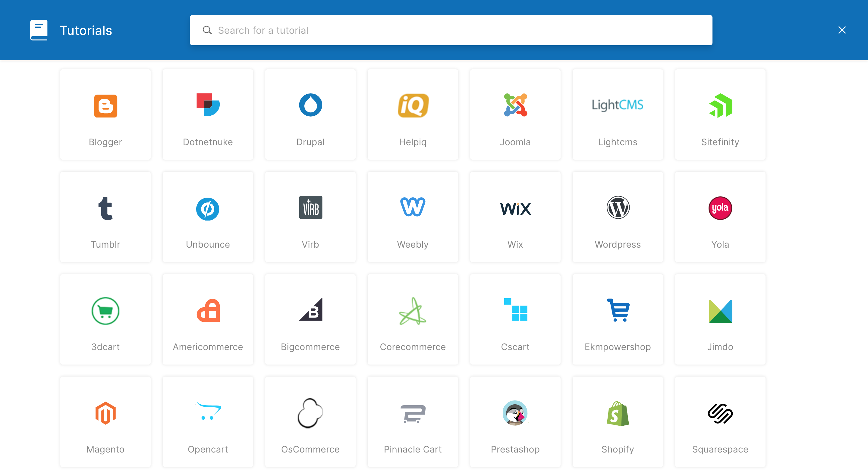Open the Joomla tutorial
868x473 pixels.
[515, 114]
